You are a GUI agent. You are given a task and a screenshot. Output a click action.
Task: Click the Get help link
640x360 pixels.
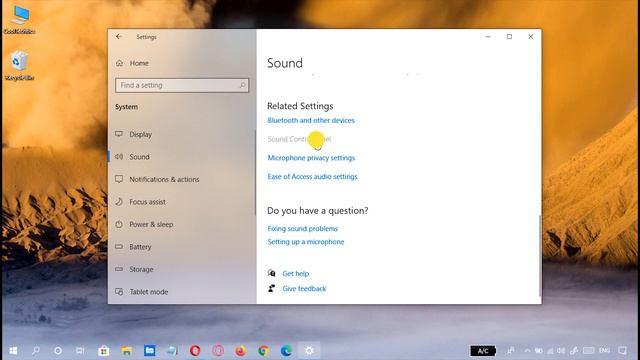point(296,273)
